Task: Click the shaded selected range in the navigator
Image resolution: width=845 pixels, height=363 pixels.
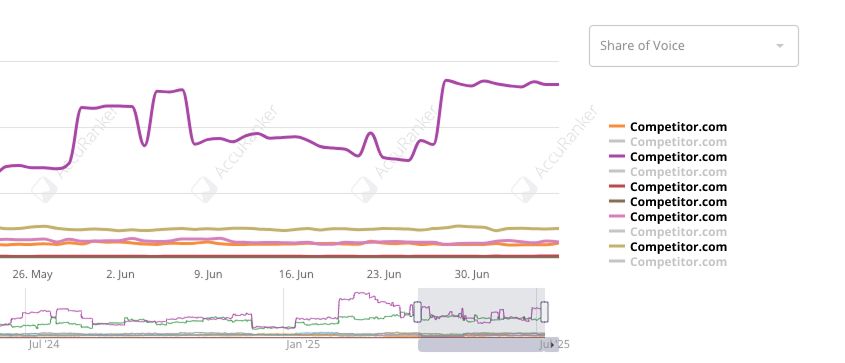Action: click(x=481, y=312)
